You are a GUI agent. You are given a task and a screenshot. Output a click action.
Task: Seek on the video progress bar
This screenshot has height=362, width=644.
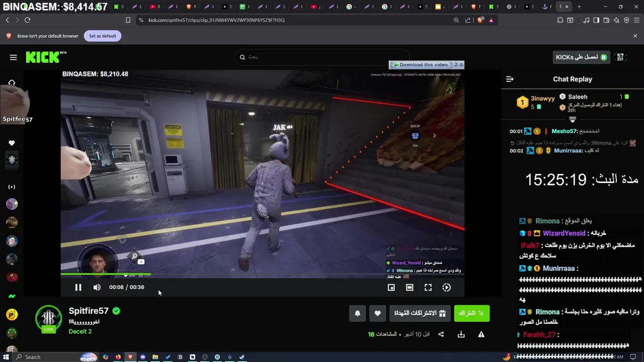click(x=262, y=275)
